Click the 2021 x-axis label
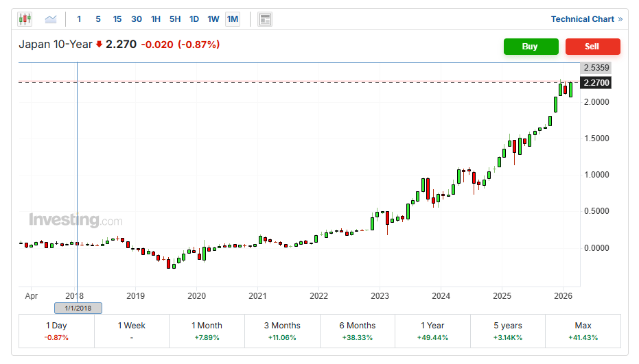639x364 pixels. pyautogui.click(x=257, y=296)
